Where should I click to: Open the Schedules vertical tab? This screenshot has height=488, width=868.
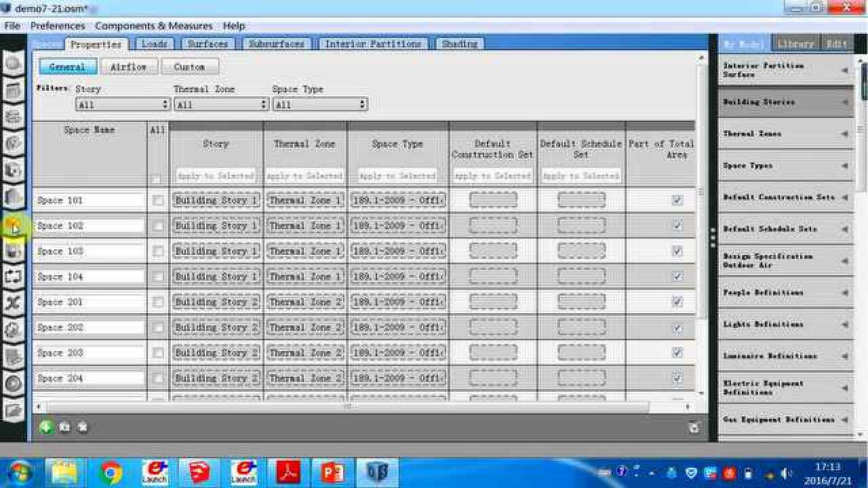click(x=14, y=90)
